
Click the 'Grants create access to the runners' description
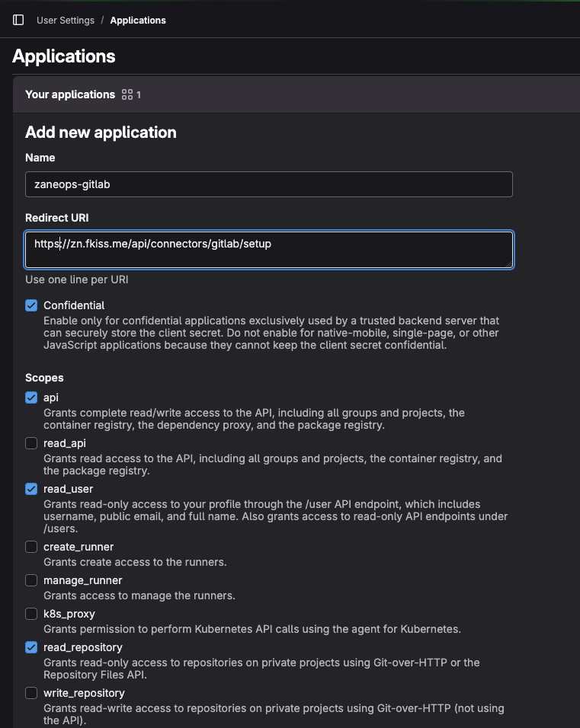click(x=135, y=562)
